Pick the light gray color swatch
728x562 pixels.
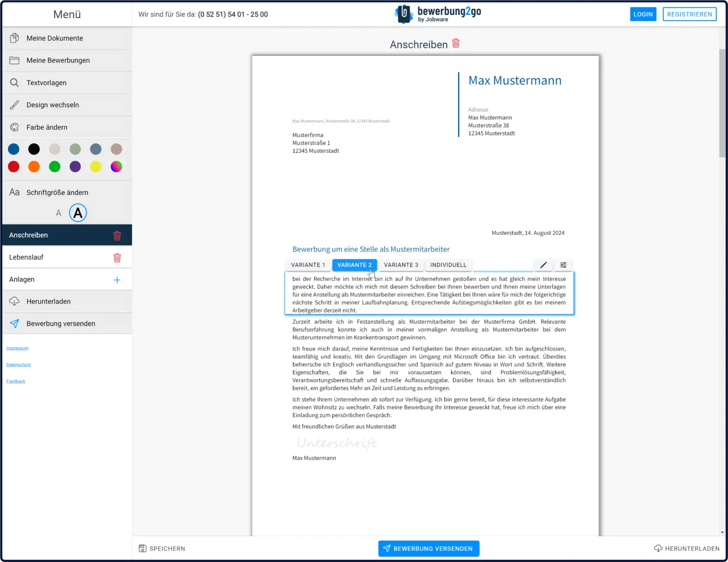(x=55, y=149)
